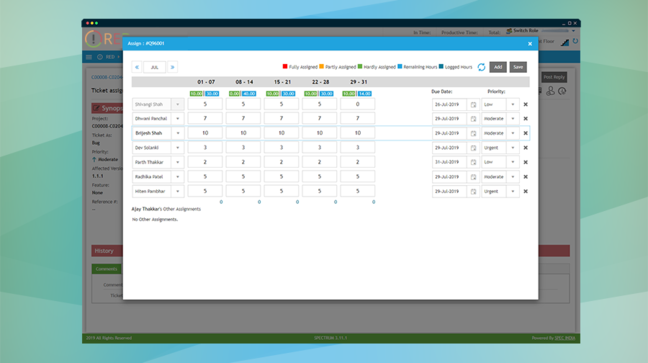648x363 pixels.
Task: Click Post Reply button in background window
Action: [554, 77]
